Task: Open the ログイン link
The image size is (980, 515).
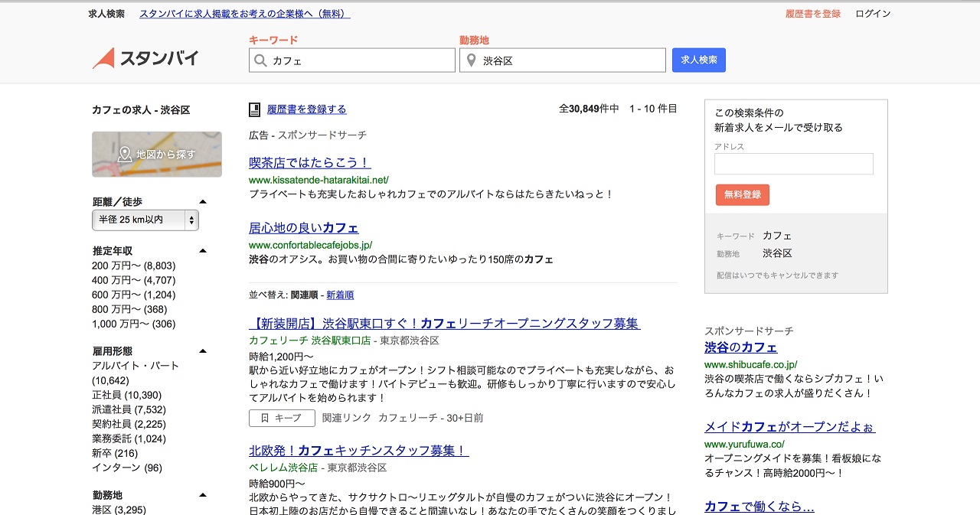Action: (x=873, y=14)
